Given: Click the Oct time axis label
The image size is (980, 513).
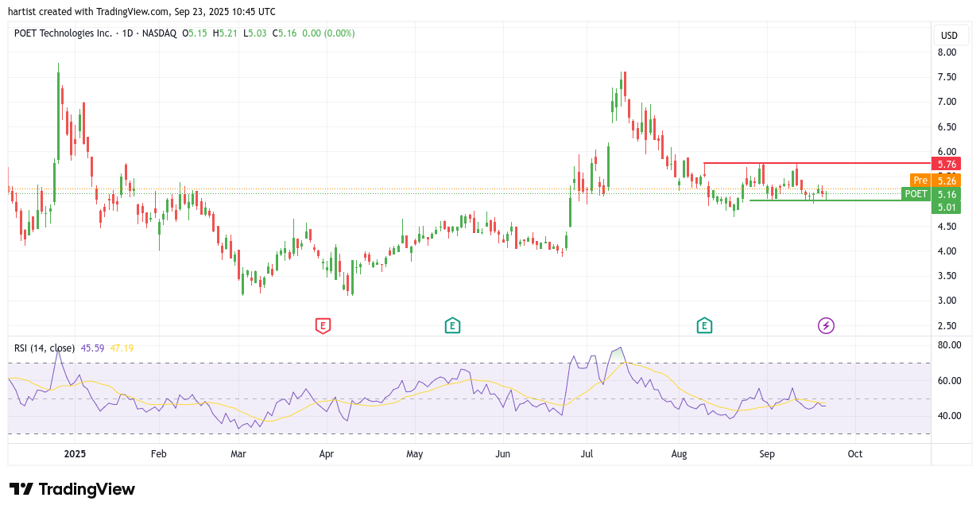Looking at the screenshot, I should click(855, 454).
